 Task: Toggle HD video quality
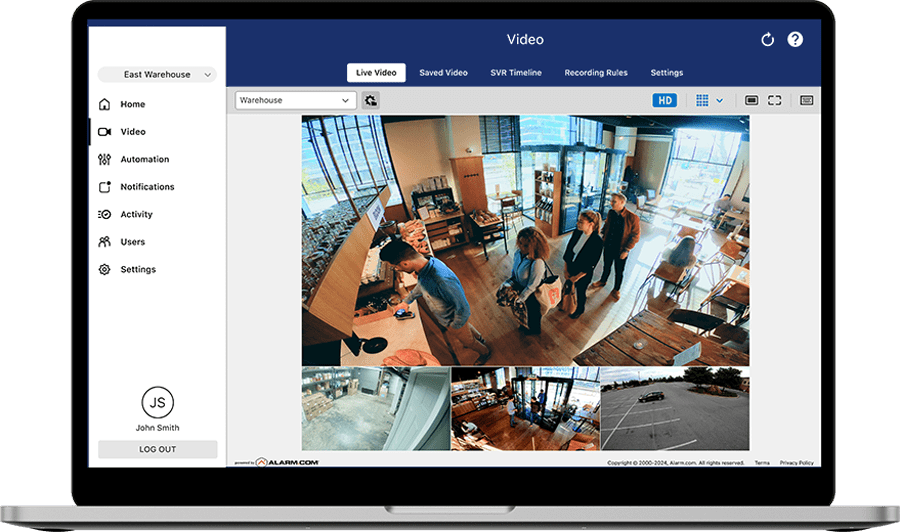pyautogui.click(x=665, y=100)
